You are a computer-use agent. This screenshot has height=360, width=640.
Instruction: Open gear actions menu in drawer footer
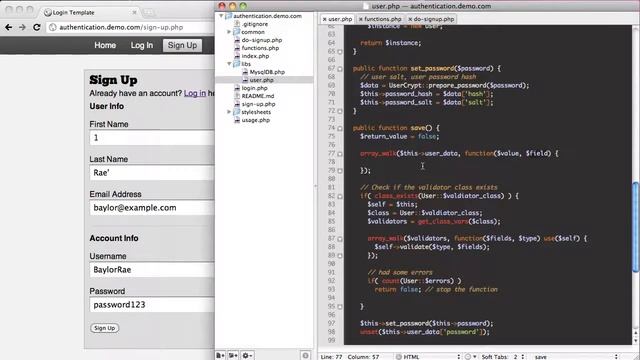[247, 356]
